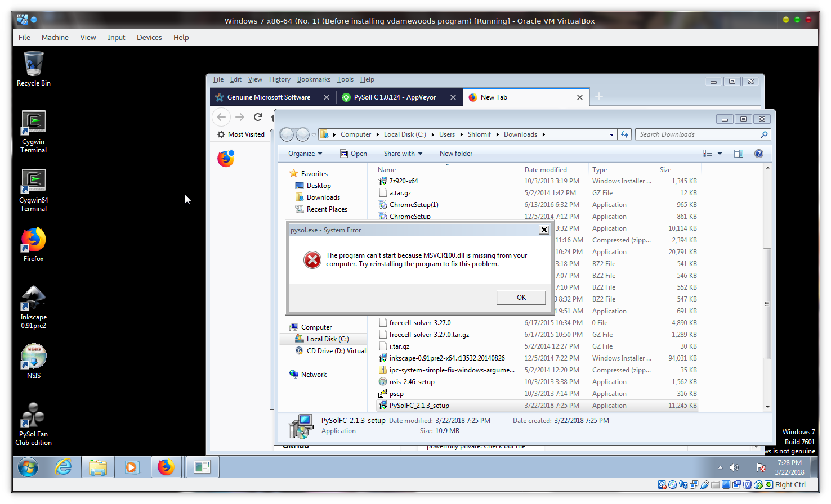Close the pysol.exe System Error dialog
This screenshot has width=831, height=504.
pyautogui.click(x=544, y=229)
